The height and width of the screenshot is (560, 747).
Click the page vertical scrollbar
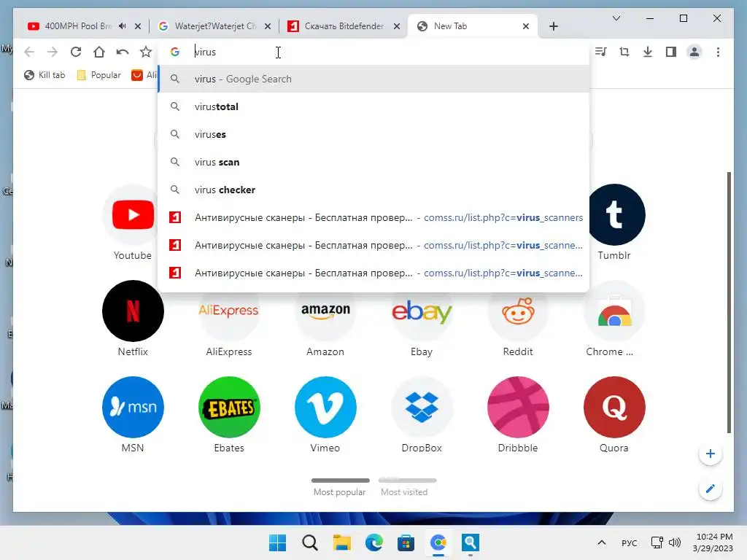point(729,303)
